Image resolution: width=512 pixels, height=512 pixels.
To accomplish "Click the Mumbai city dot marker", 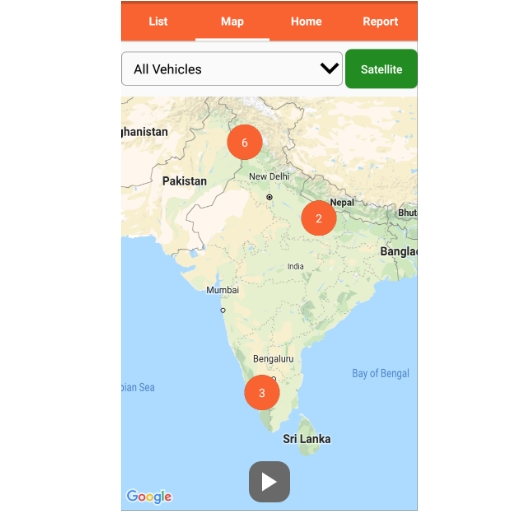I will [x=223, y=310].
